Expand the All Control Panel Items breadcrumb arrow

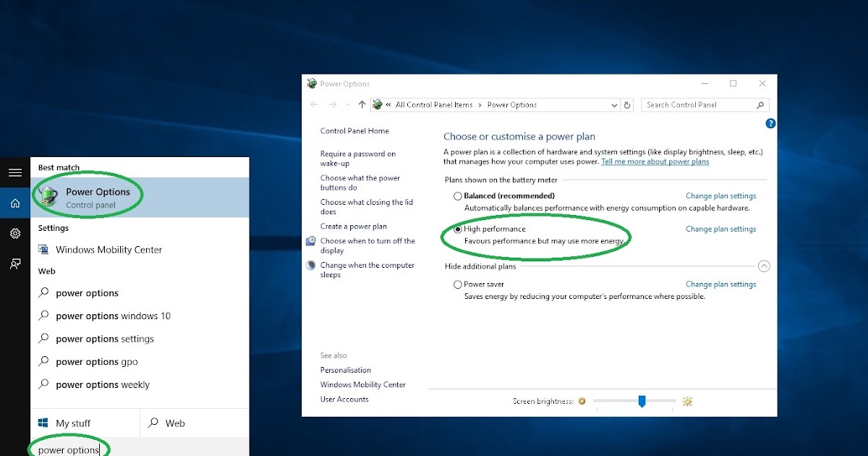[x=480, y=105]
